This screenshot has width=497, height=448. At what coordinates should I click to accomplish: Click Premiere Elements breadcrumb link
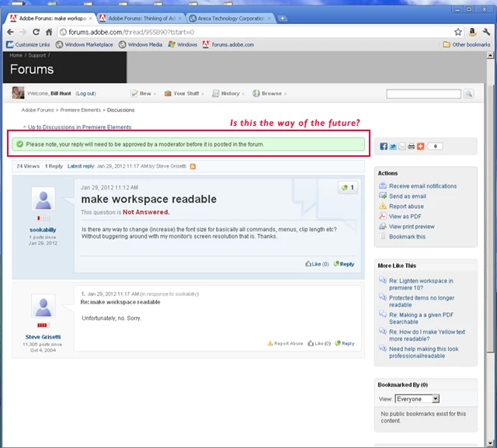(81, 110)
